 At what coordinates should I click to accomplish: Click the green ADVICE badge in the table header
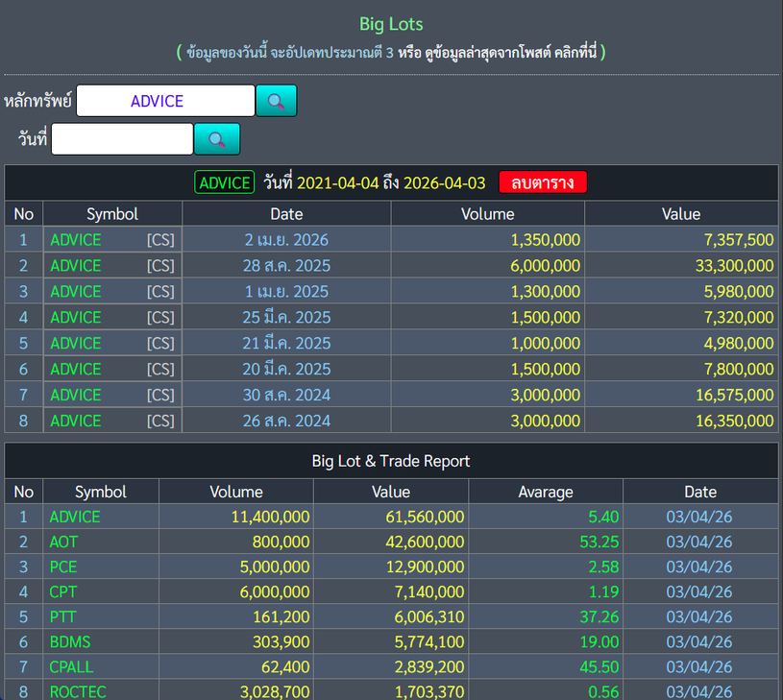point(224,182)
